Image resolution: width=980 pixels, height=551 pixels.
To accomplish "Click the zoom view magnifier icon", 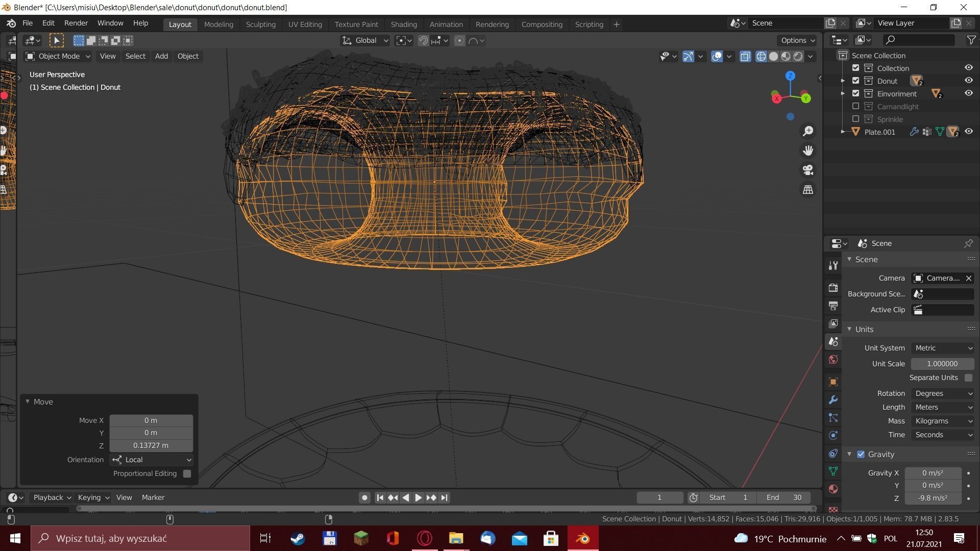I will (x=808, y=131).
